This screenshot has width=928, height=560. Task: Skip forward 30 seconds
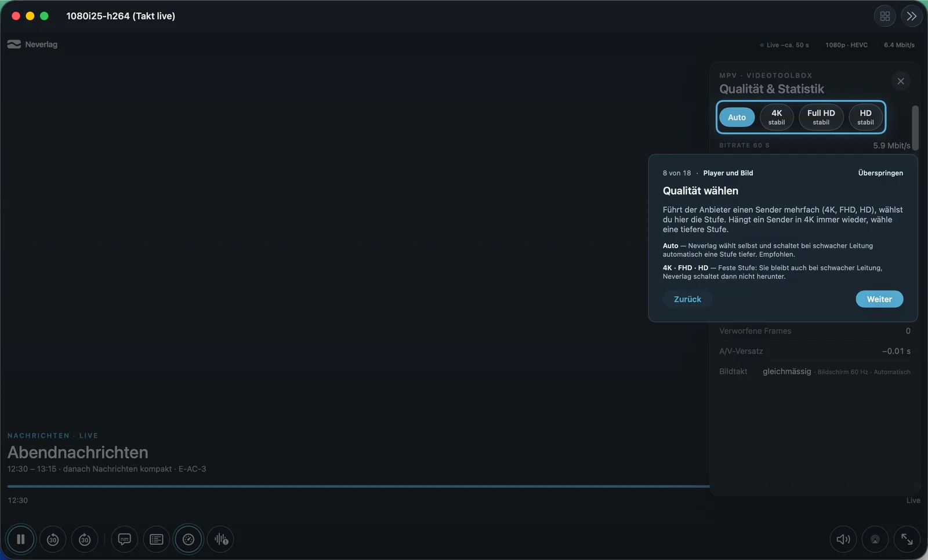pos(85,539)
